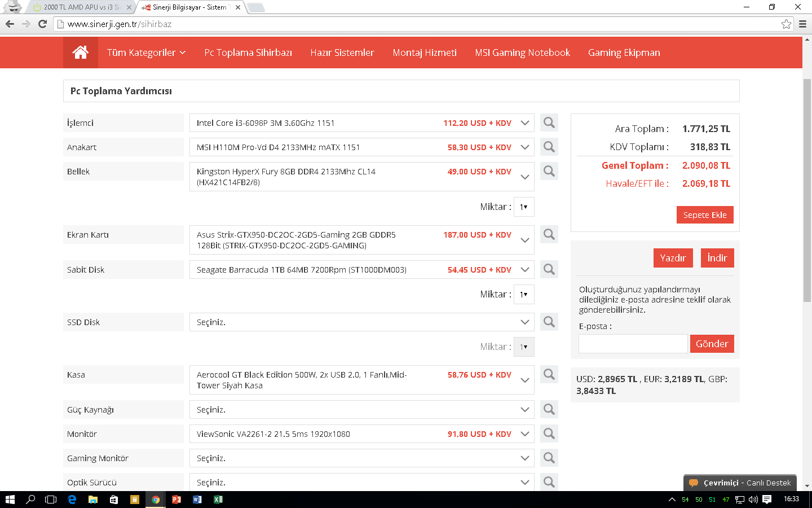Open the Güç Kaynağı Seçiniz dropdown
The height and width of the screenshot is (508, 812).
361,410
